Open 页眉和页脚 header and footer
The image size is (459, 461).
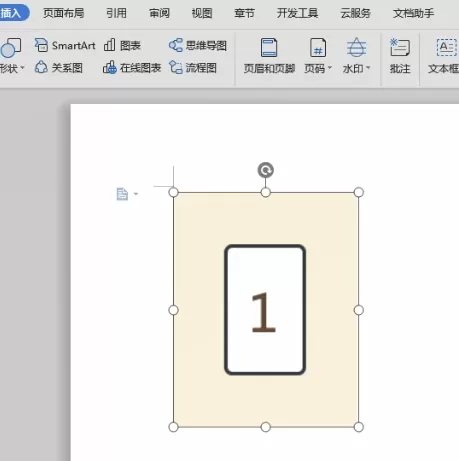point(269,56)
